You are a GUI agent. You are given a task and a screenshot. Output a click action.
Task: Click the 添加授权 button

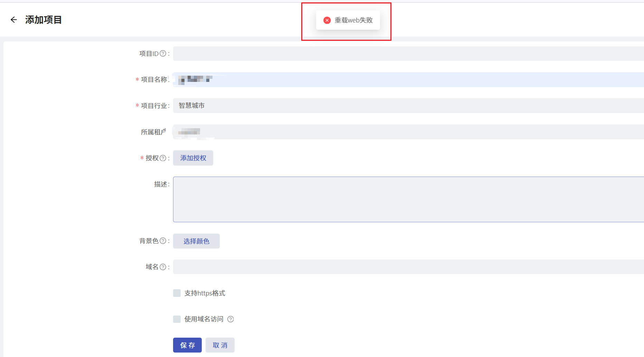pos(193,158)
